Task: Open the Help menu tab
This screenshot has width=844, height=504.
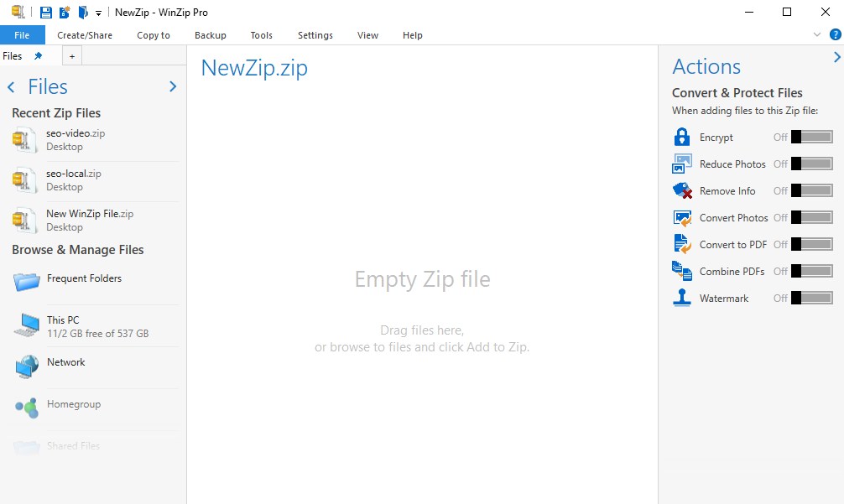Action: (x=412, y=35)
